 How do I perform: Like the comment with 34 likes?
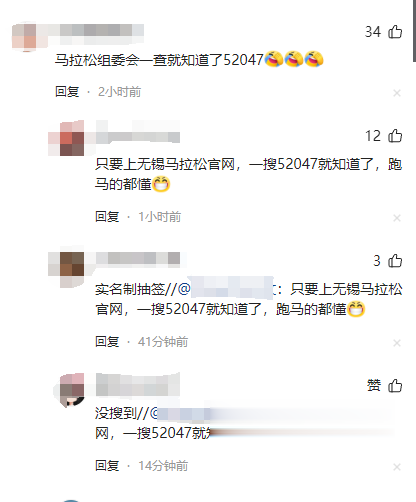coord(395,32)
